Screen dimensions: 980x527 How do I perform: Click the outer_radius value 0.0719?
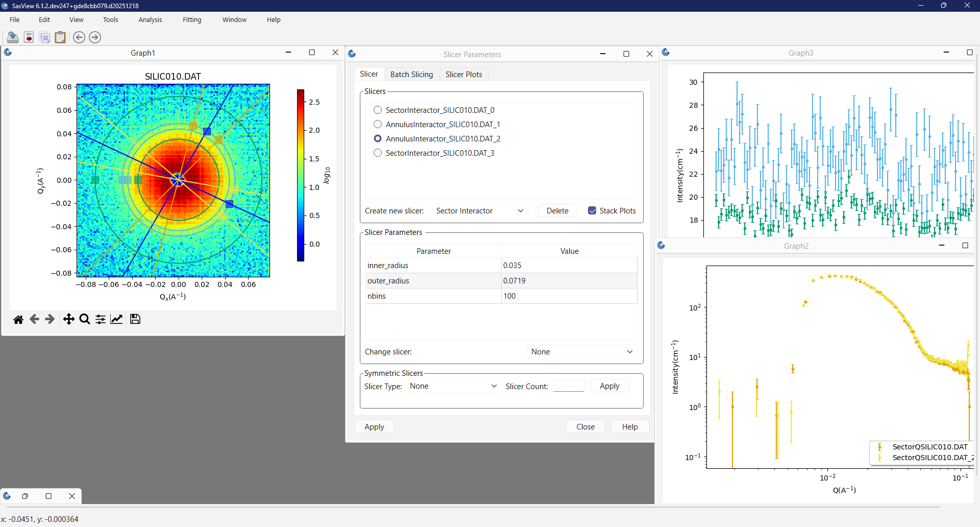tap(569, 281)
